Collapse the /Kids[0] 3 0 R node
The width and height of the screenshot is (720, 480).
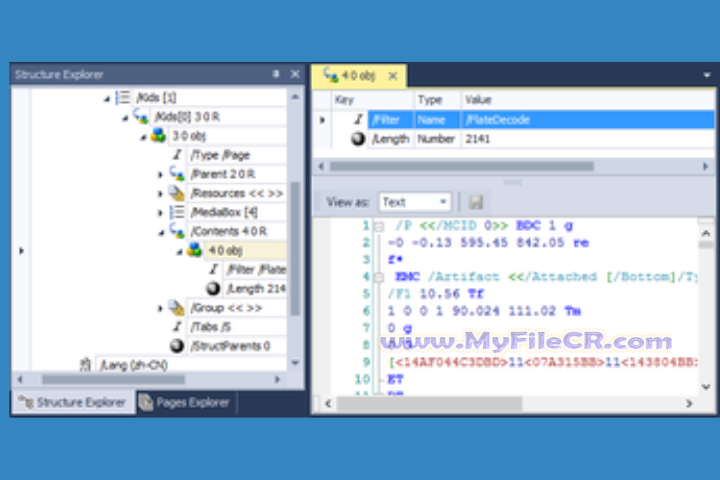pyautogui.click(x=125, y=118)
